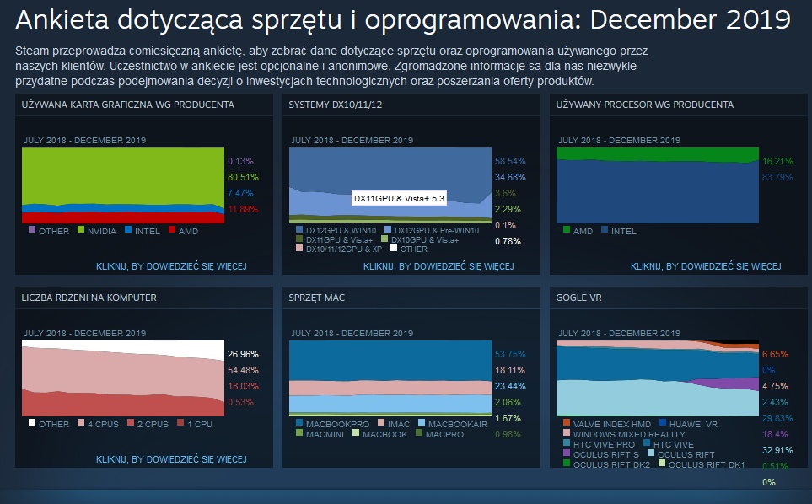Click the green AMD swatch in processor legend
The image size is (812, 504).
click(x=567, y=229)
